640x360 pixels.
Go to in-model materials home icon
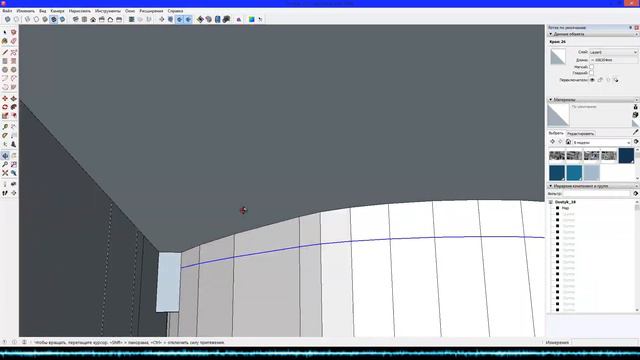point(568,142)
